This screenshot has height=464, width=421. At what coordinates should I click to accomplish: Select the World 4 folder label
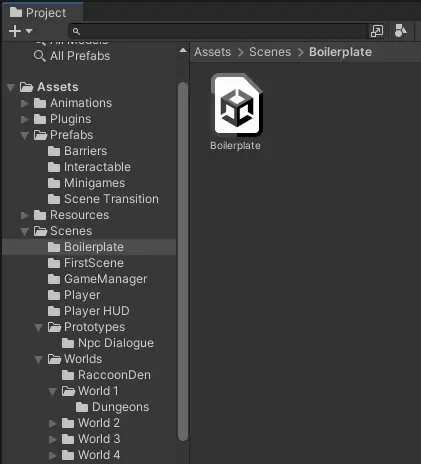pyautogui.click(x=99, y=455)
